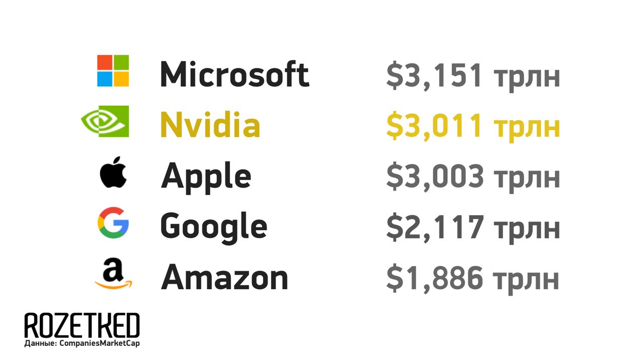The height and width of the screenshot is (362, 644).
Task: Click the "Данные:" label text
Action: click(x=40, y=343)
